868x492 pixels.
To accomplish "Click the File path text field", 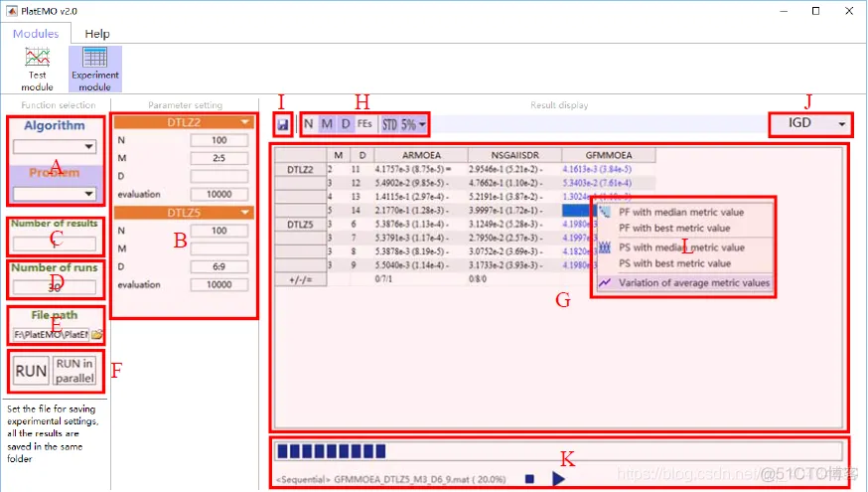I will (51, 335).
